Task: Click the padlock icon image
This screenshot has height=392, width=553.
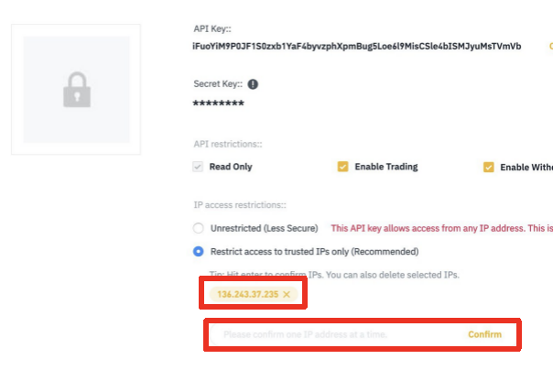Action: (76, 90)
